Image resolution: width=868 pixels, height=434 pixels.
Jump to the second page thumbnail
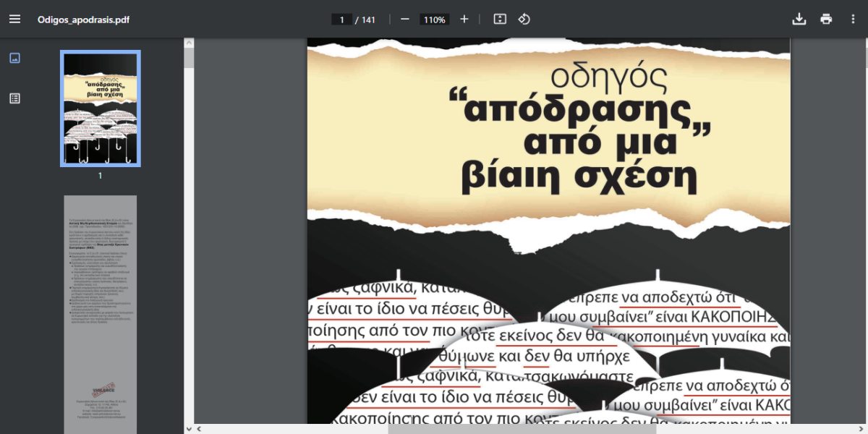[101, 311]
